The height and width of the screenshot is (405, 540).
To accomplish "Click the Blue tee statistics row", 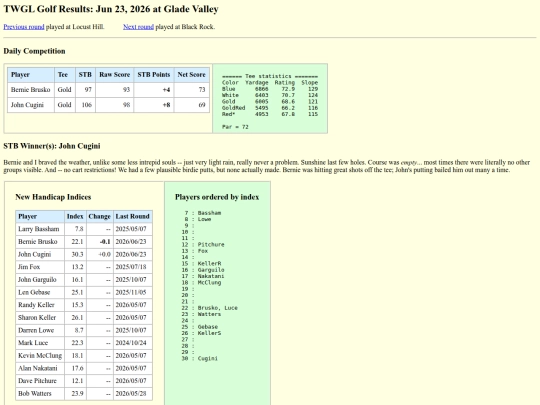I will pyautogui.click(x=270, y=89).
